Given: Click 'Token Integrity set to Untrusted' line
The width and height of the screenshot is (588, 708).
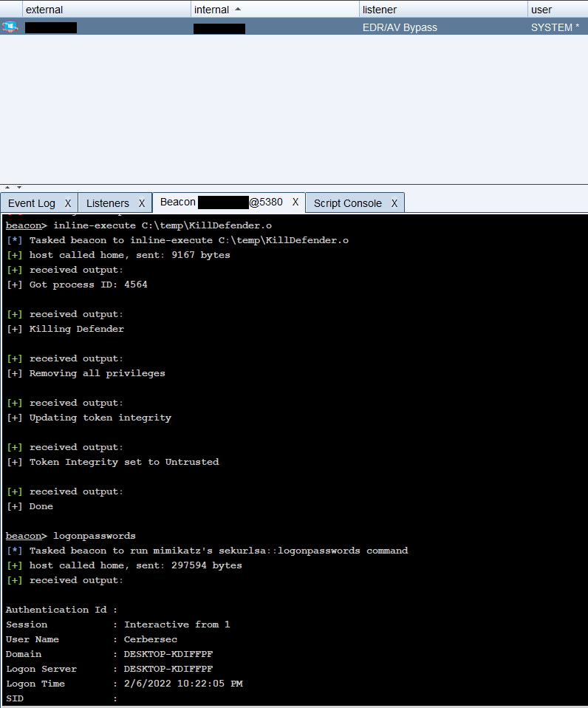Looking at the screenshot, I should (x=113, y=462).
